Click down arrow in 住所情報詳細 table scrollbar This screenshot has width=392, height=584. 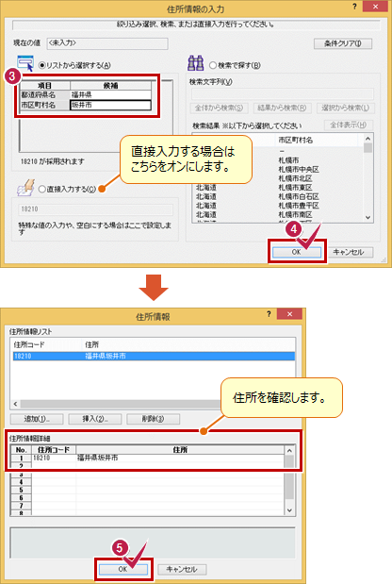[x=289, y=510]
